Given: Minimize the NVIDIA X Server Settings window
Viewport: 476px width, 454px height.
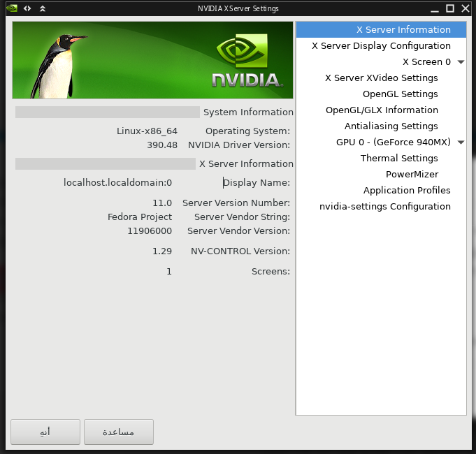Looking at the screenshot, I should click(x=434, y=8).
